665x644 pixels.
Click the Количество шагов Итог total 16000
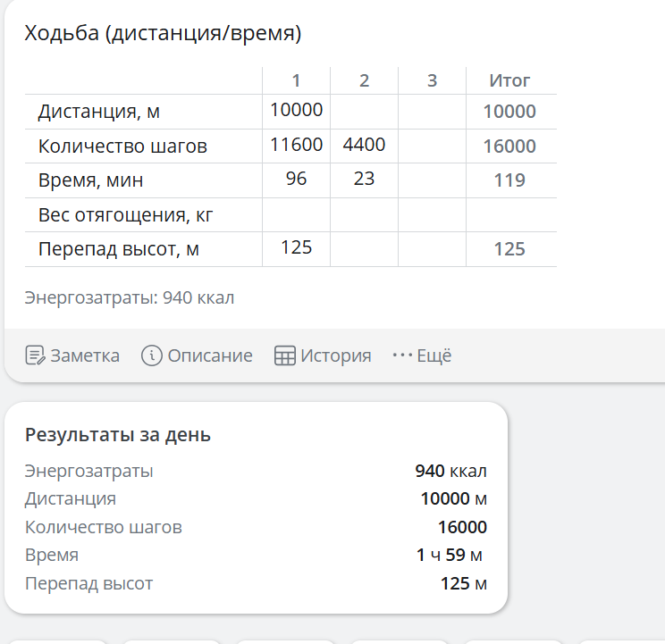point(509,146)
